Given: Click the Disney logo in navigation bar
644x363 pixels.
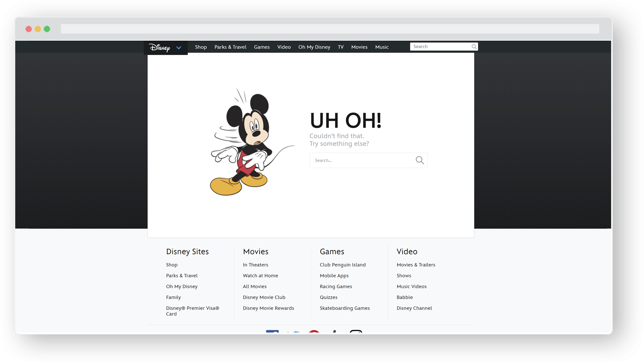Looking at the screenshot, I should [160, 48].
